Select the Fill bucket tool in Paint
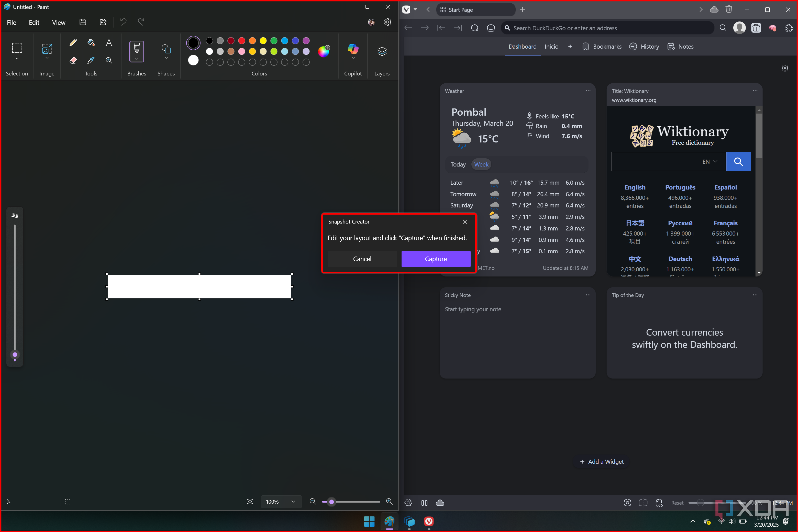798x532 pixels. [91, 42]
